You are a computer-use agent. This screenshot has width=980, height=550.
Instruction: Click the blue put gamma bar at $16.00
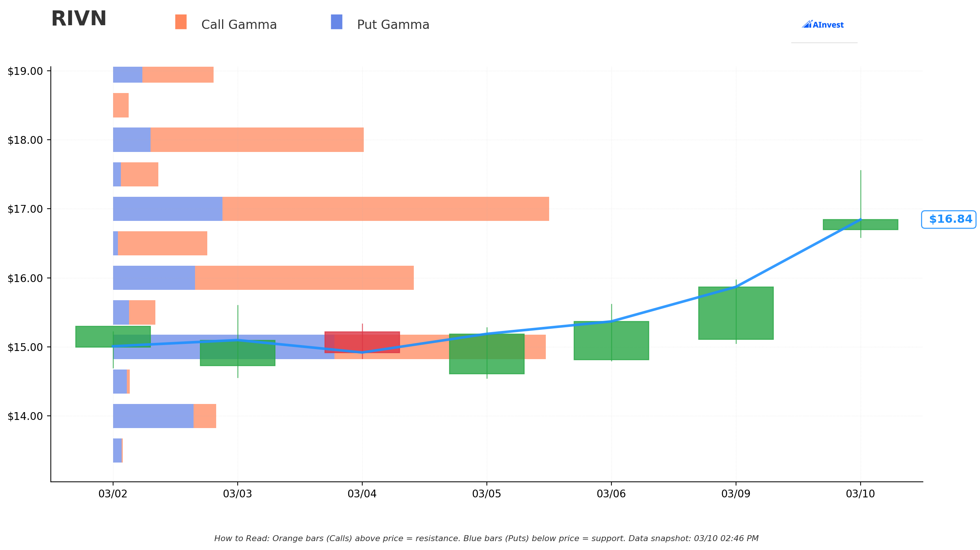point(154,278)
